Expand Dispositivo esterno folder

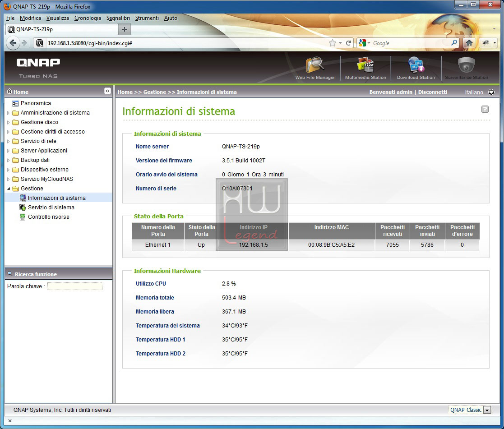pyautogui.click(x=9, y=170)
